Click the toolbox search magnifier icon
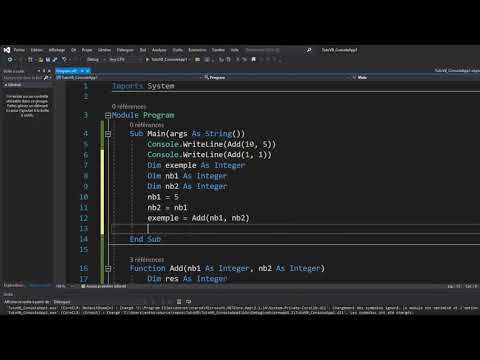This screenshot has height=360, width=480. pyautogui.click(x=46, y=77)
